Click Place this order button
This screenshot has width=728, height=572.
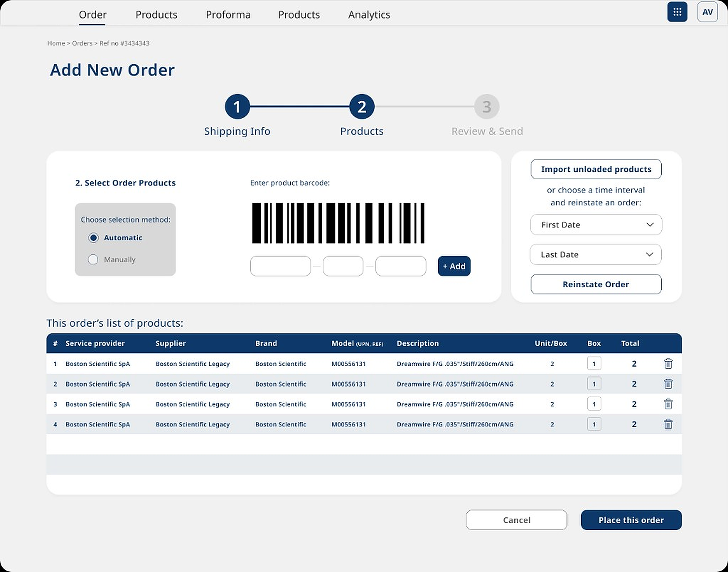point(631,520)
